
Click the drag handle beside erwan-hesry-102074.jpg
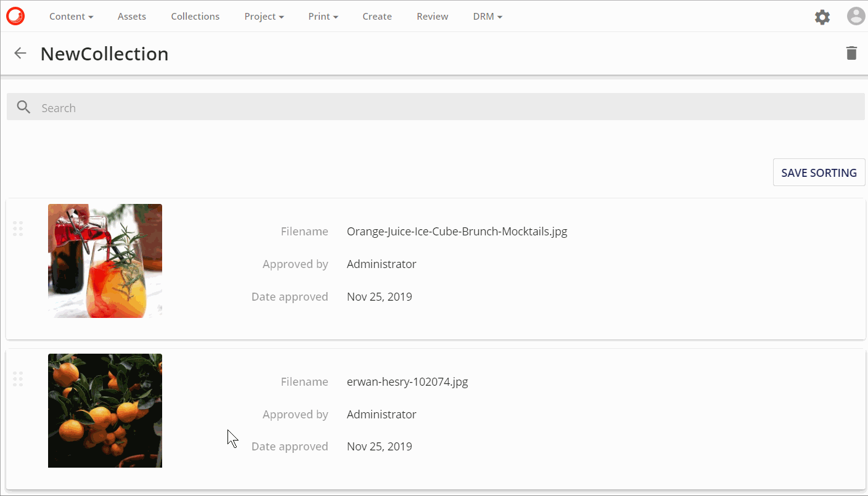tap(18, 378)
